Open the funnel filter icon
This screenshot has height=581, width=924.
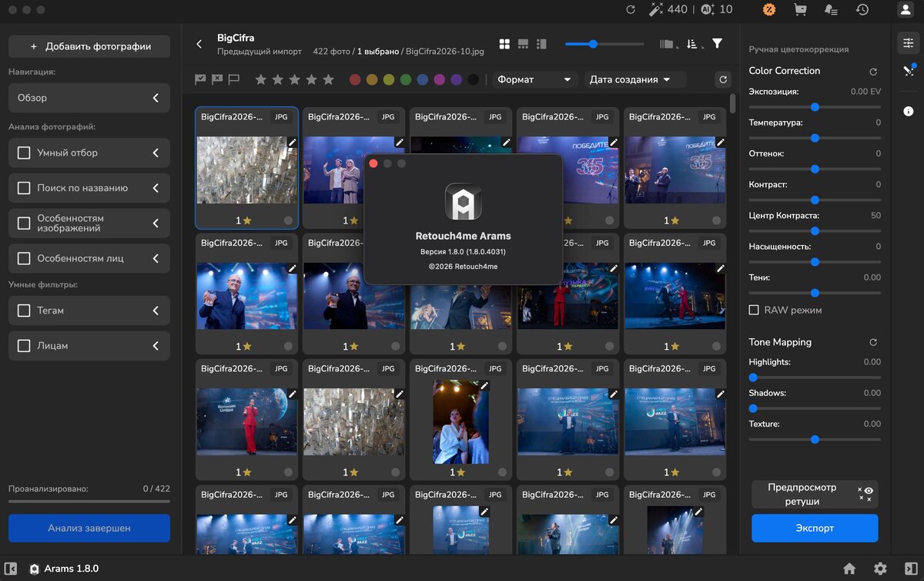click(717, 44)
